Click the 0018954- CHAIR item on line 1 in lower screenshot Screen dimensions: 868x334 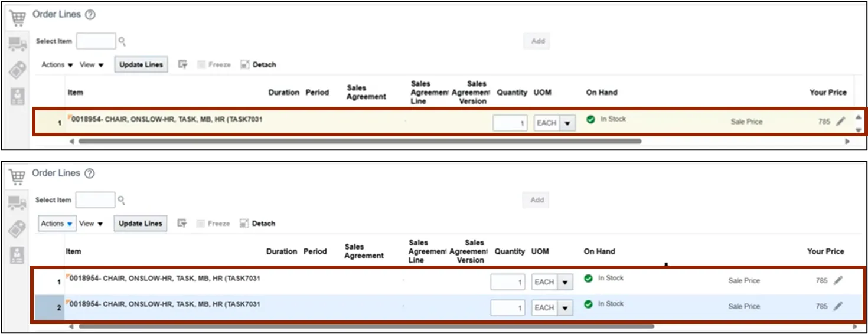[165, 279]
